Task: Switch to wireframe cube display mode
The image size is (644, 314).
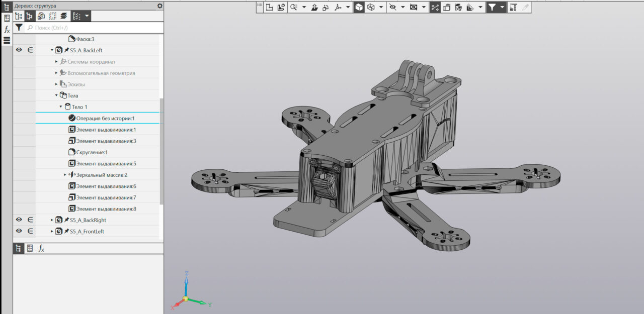Action: (x=371, y=7)
